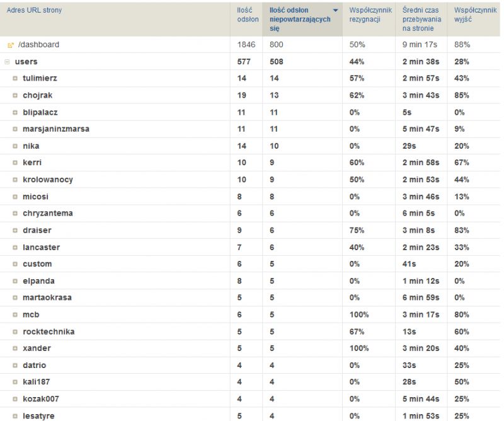Expand the custom row

pyautogui.click(x=15, y=264)
